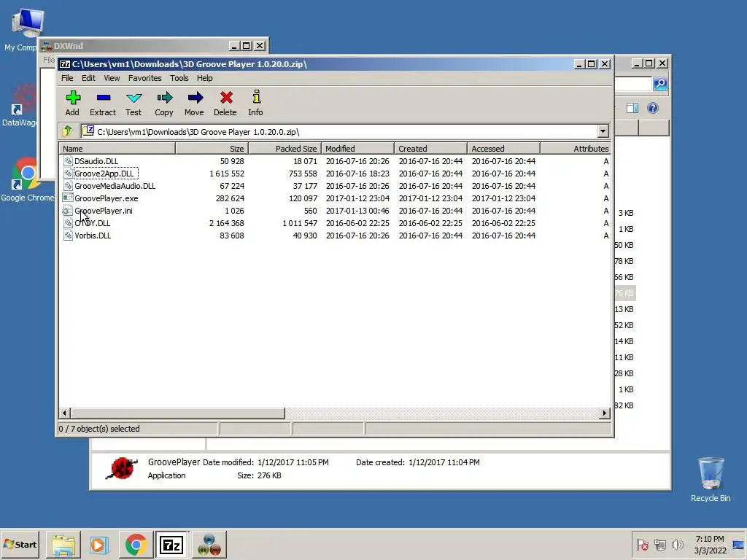Screen dimensions: 747x560
Task: Switch to Chrome on the taskbar
Action: pyautogui.click(x=136, y=545)
